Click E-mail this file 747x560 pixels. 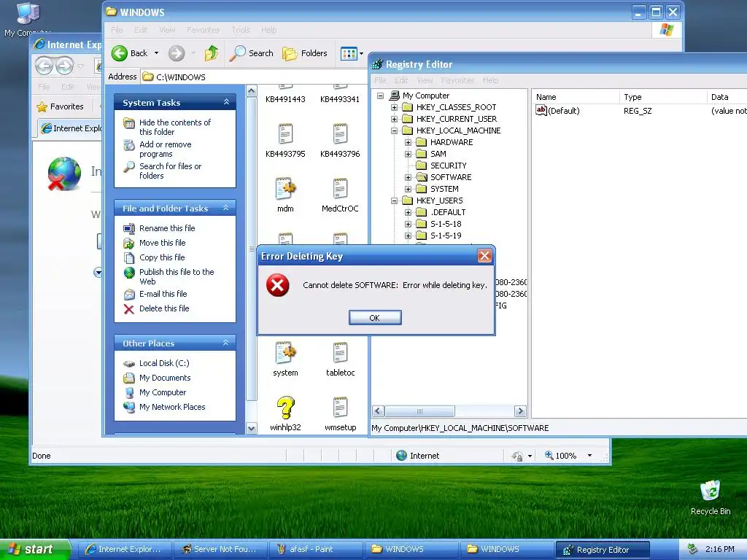163,294
